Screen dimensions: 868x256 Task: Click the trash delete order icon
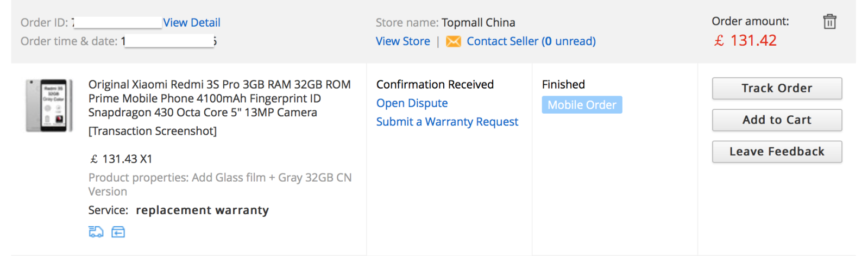pos(829,22)
